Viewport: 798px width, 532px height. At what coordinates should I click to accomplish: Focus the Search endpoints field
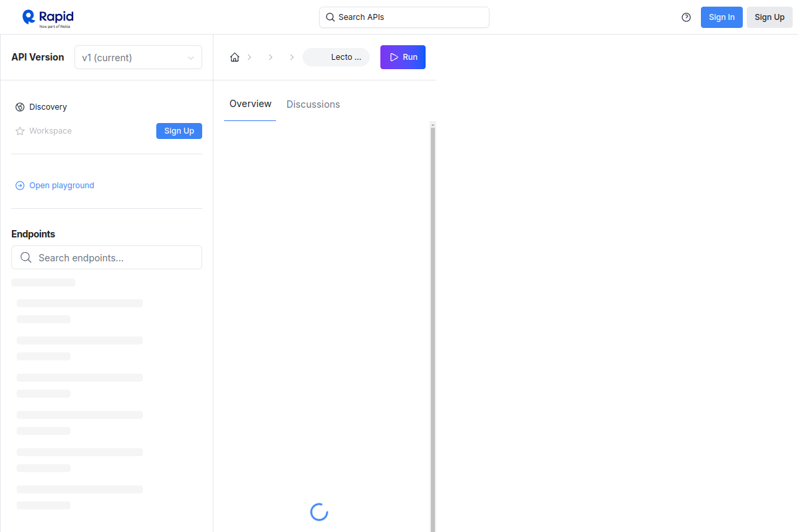106,257
